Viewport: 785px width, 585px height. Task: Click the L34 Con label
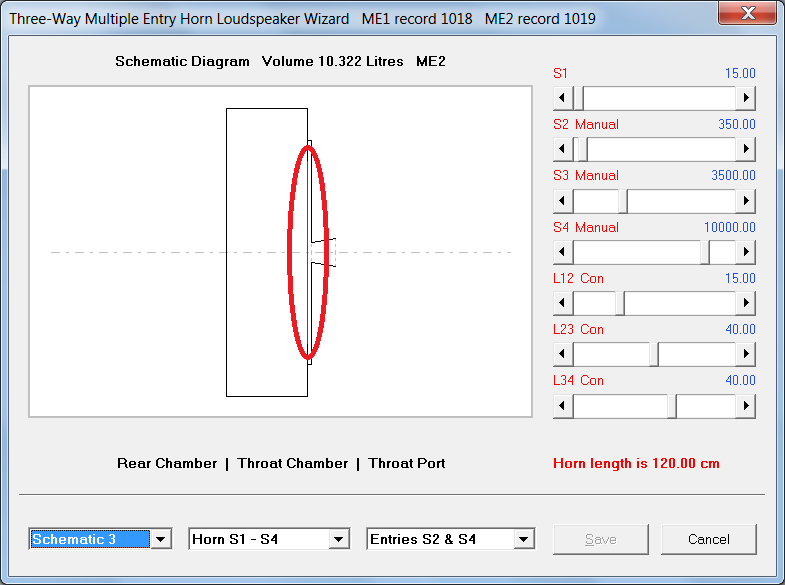578,381
